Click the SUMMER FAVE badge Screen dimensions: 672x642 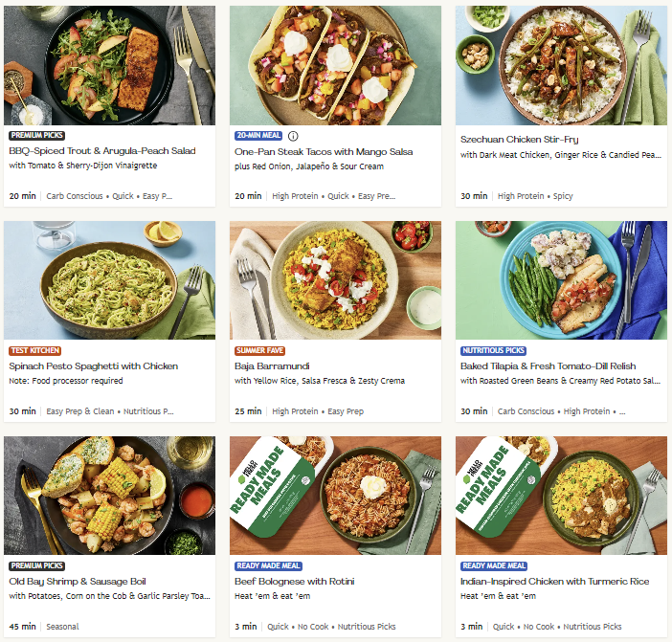(259, 351)
